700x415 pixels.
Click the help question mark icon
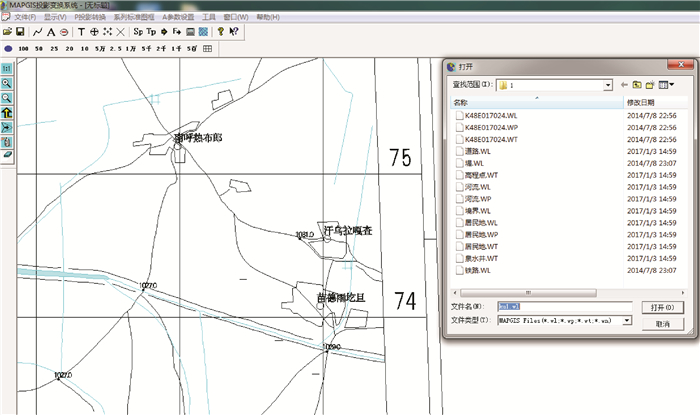coord(219,32)
